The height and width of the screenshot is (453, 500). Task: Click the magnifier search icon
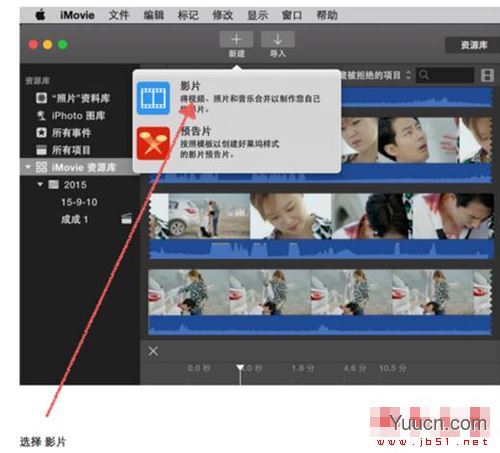[x=424, y=75]
